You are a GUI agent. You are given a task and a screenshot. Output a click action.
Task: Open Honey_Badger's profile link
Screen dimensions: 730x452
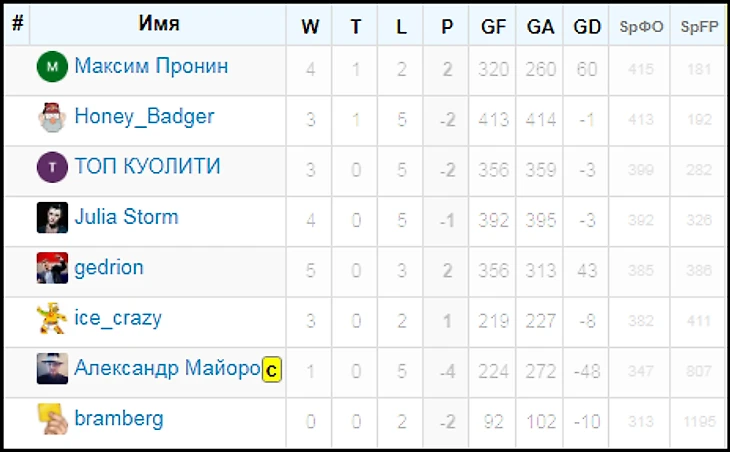click(144, 117)
